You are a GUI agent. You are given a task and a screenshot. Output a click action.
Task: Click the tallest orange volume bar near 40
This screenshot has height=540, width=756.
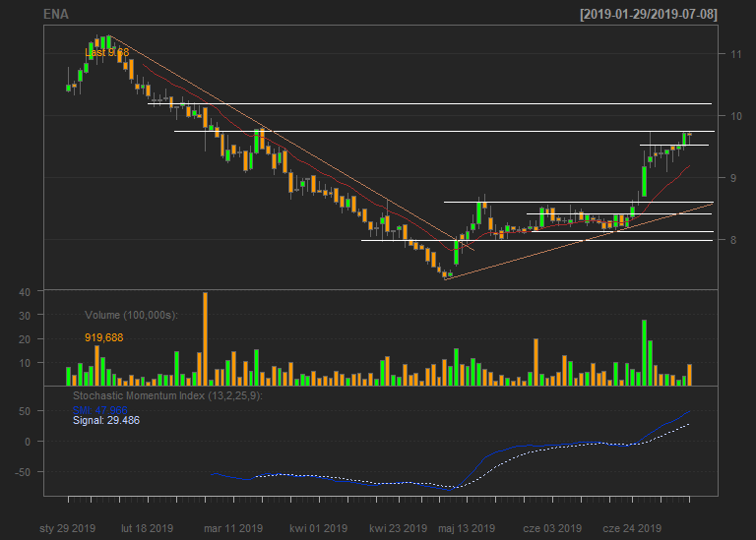click(206, 339)
